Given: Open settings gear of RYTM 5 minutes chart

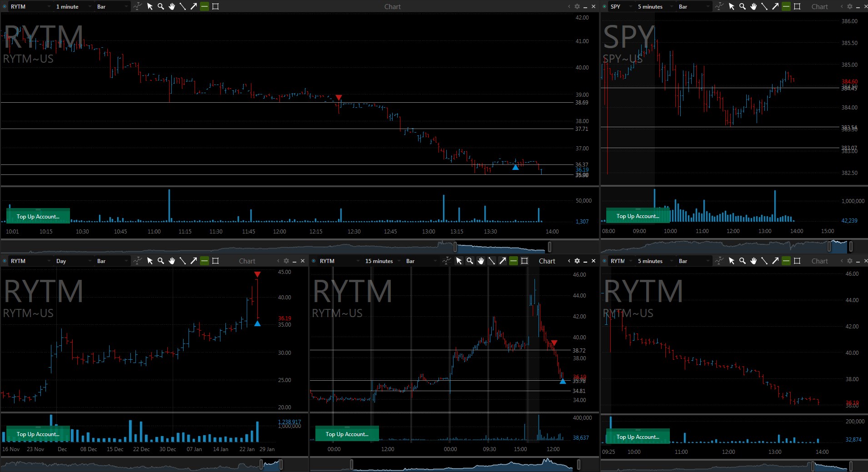Looking at the screenshot, I should [850, 261].
